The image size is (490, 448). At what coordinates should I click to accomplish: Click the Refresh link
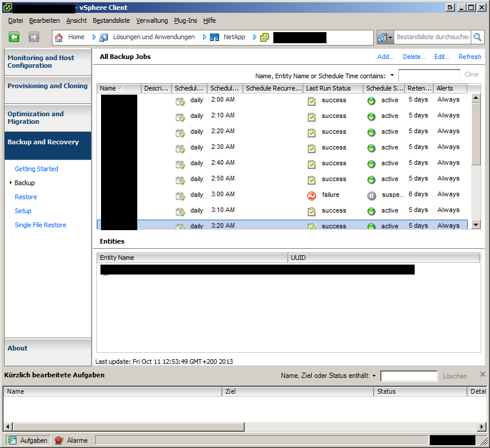[470, 57]
